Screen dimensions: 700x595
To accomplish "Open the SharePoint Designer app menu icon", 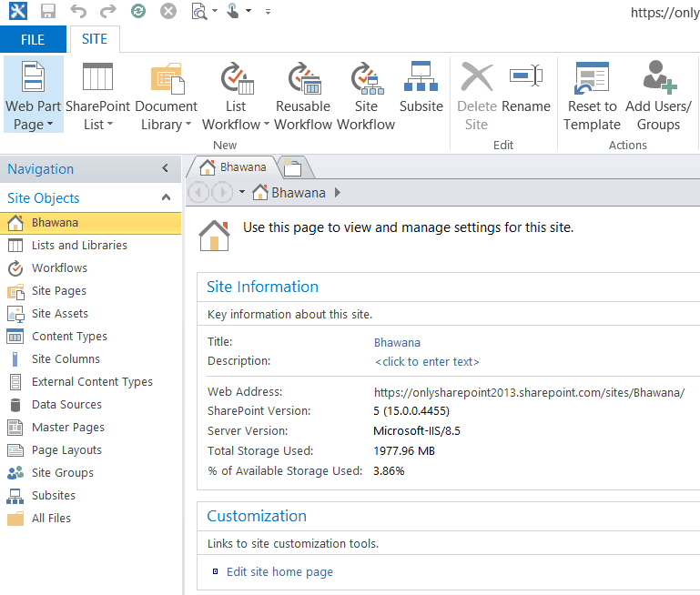I will click(18, 11).
